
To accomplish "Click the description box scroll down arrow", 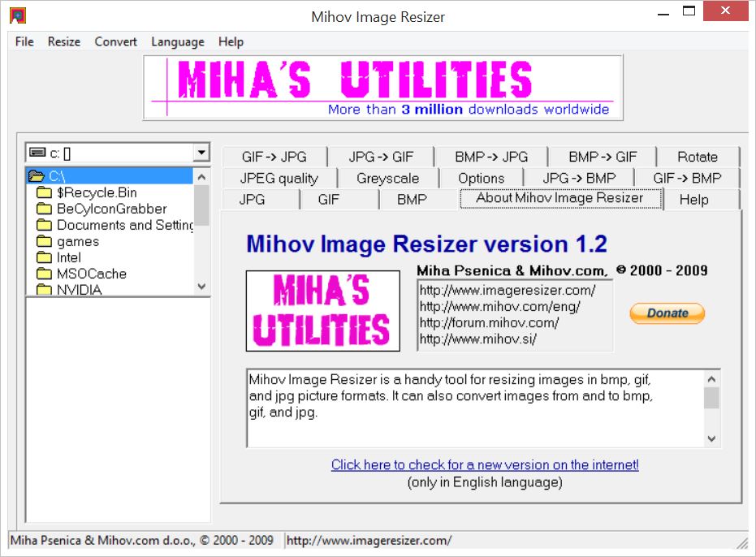I will coord(711,438).
